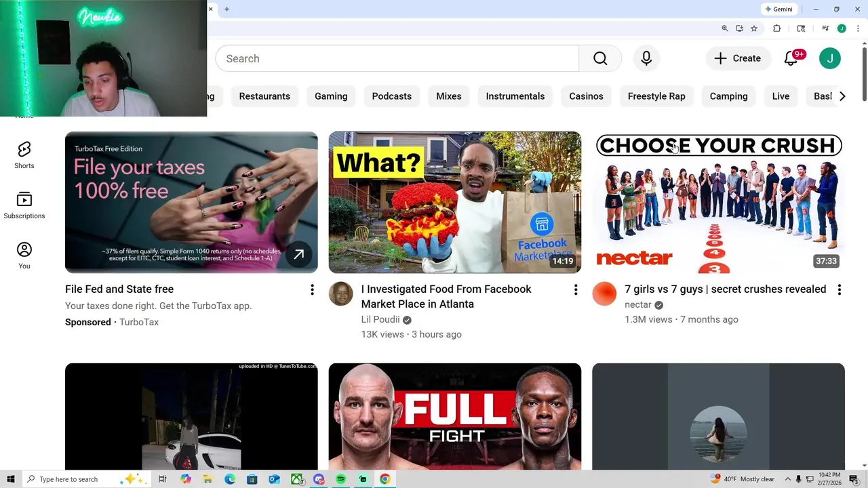
Task: Open the You page in the sidebar
Action: click(24, 256)
